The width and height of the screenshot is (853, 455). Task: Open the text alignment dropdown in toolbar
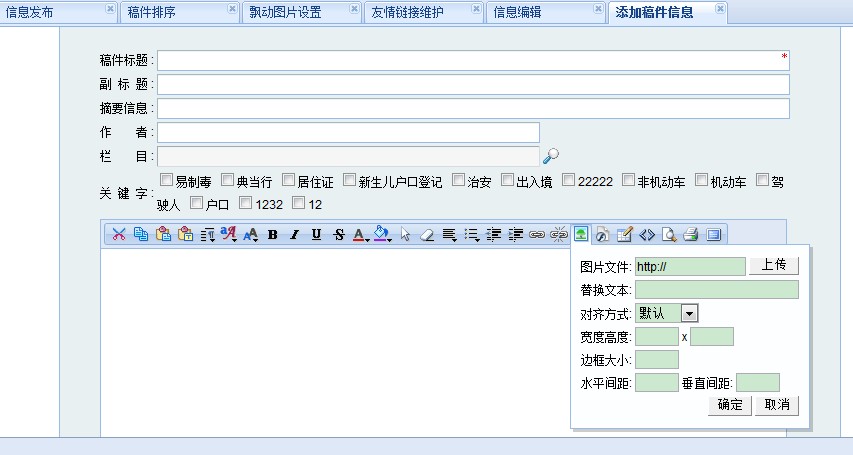click(449, 235)
